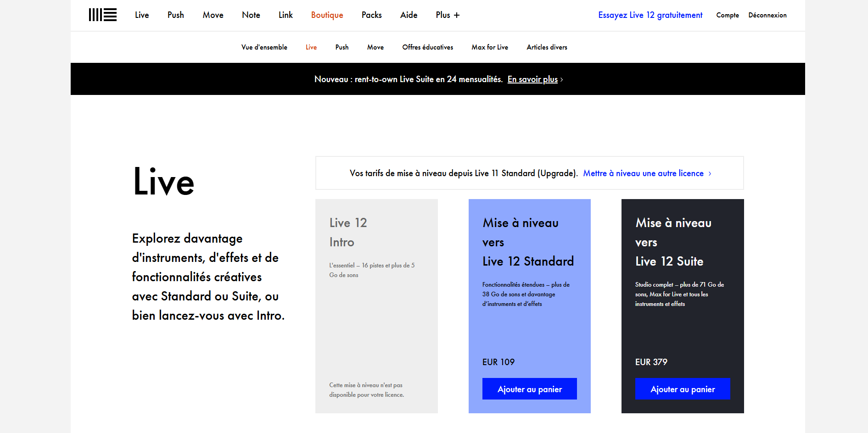Open the Compte account page

728,15
